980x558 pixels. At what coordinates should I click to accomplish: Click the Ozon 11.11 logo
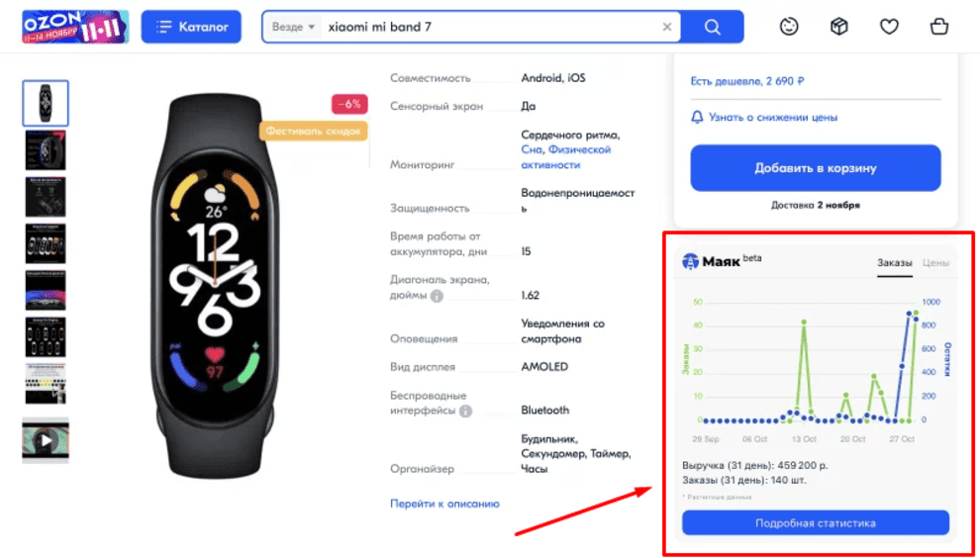click(x=75, y=27)
